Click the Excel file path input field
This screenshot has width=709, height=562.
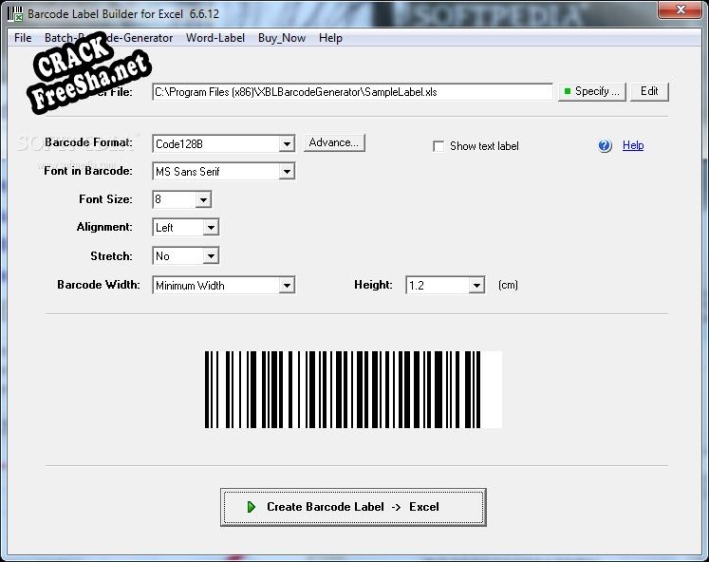tap(352, 92)
